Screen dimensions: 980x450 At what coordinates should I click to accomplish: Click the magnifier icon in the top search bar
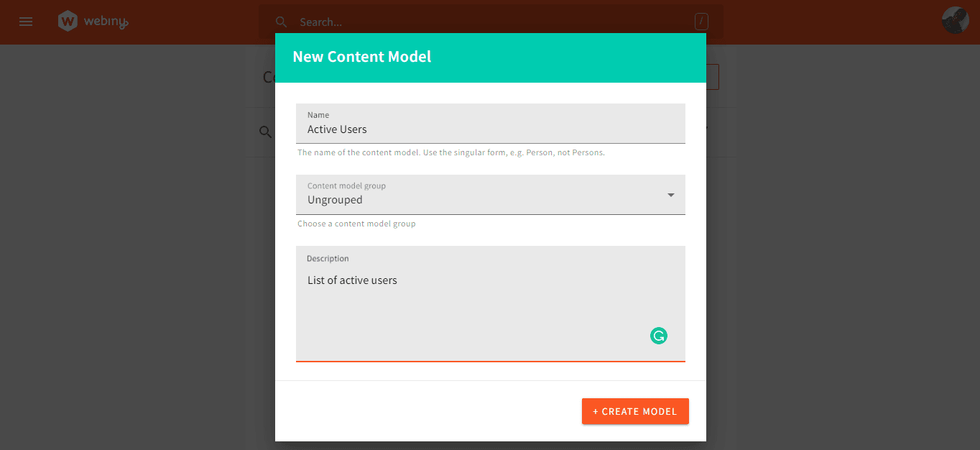pyautogui.click(x=281, y=22)
